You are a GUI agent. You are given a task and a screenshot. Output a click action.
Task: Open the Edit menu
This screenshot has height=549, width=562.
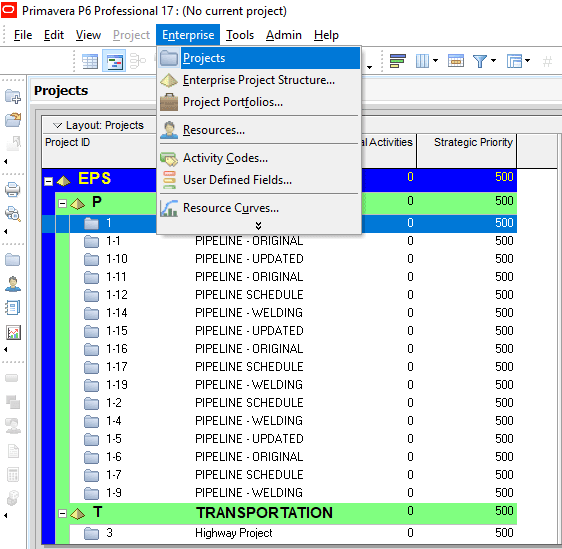point(54,35)
